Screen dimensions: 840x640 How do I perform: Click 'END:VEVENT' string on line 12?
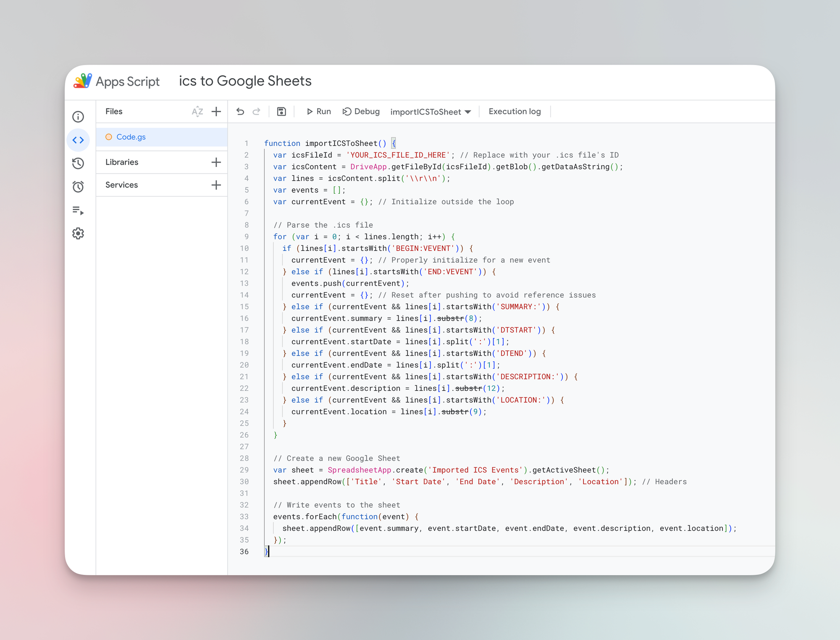tap(451, 272)
